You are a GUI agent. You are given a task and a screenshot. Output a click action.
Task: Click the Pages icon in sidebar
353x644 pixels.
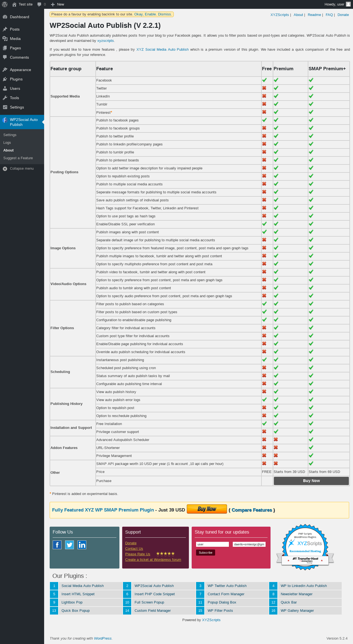click(x=5, y=48)
